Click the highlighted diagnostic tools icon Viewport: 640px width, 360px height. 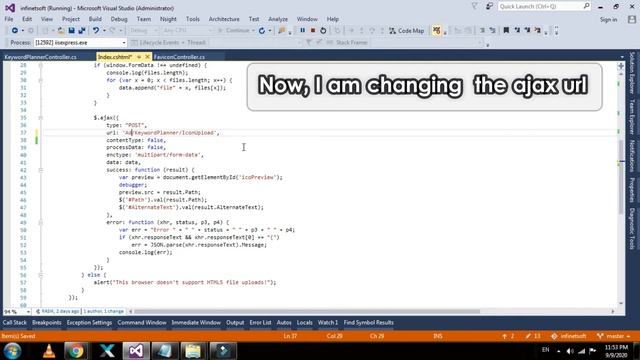(x=436, y=30)
